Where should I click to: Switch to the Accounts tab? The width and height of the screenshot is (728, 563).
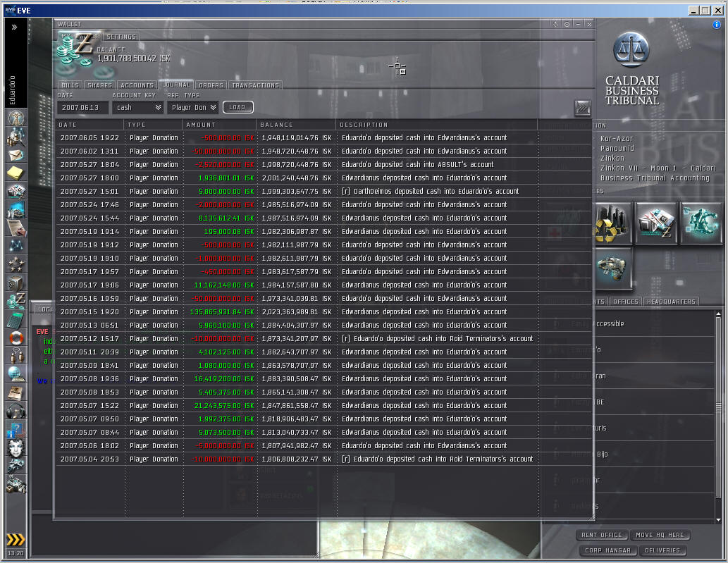point(137,85)
